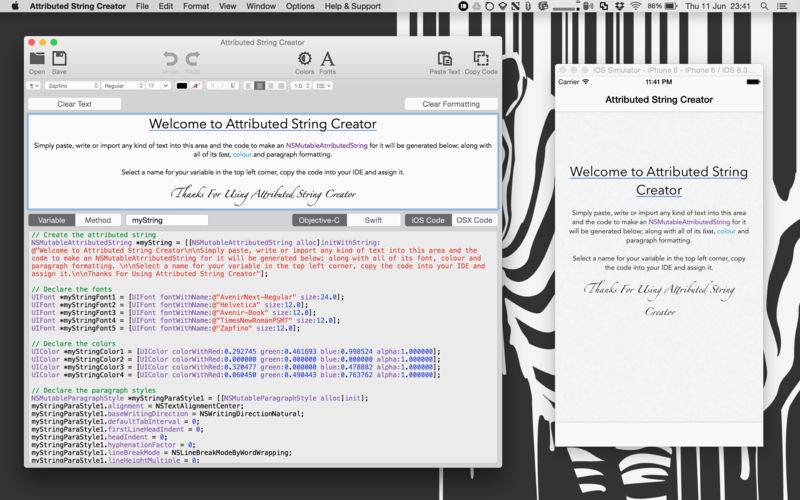Choose OSX Code output
The width and height of the screenshot is (800, 500).
[x=474, y=220]
